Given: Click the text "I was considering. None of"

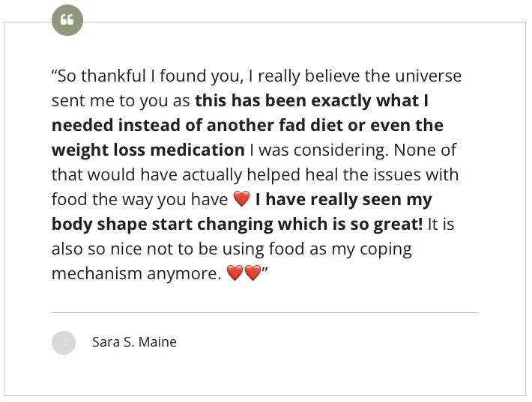Looking at the screenshot, I should 353,150.
